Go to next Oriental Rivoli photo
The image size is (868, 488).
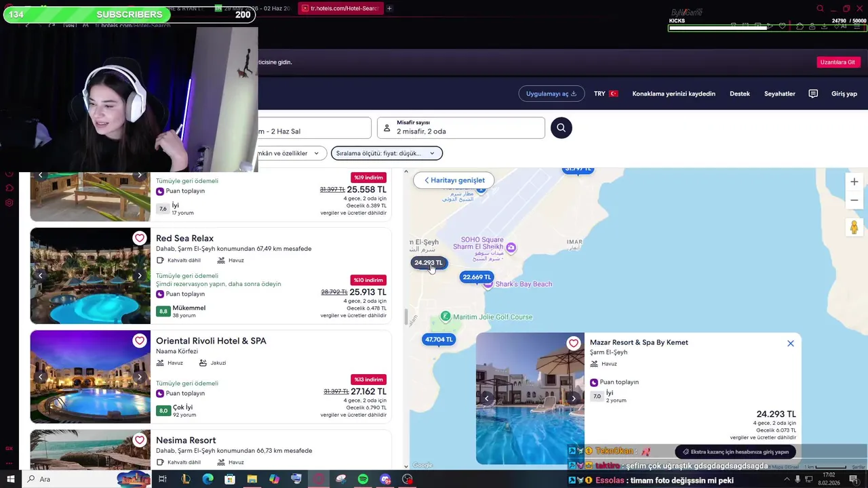pos(139,377)
